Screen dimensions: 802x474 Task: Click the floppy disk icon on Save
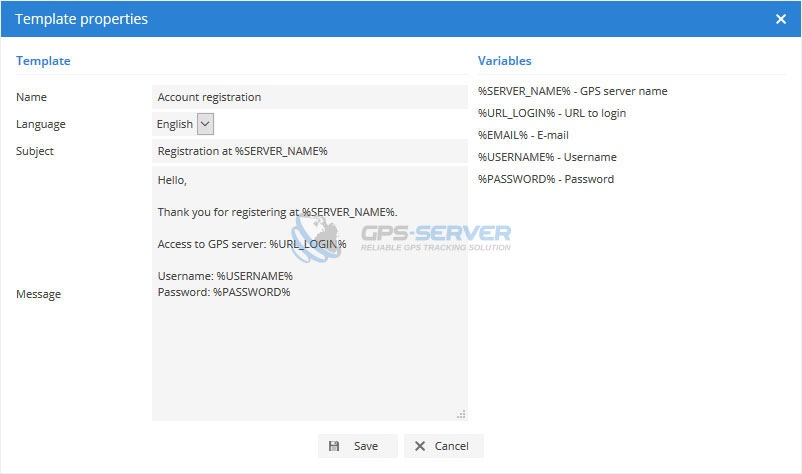pos(334,446)
